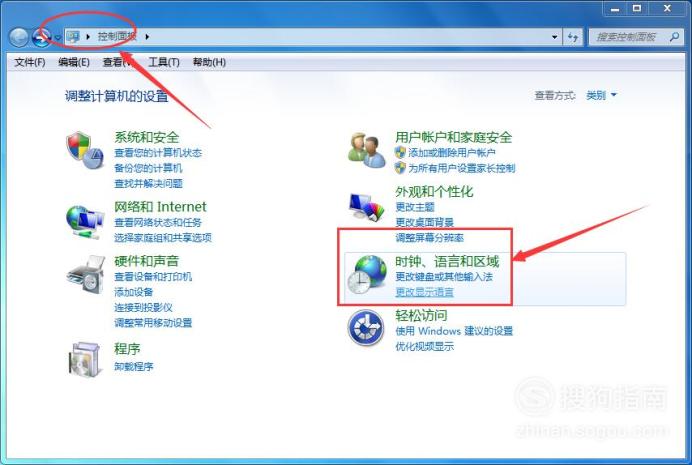Expand the recent pages arrow beside navigation buttons

(58, 38)
